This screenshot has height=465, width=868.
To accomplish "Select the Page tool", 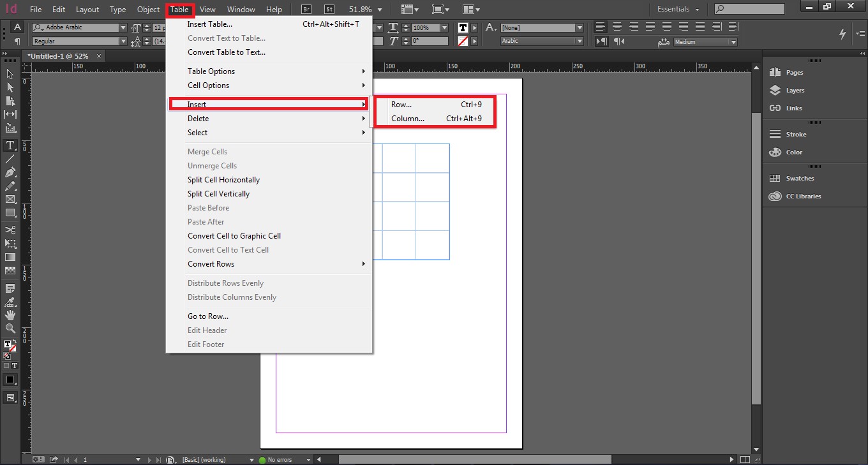I will point(10,101).
